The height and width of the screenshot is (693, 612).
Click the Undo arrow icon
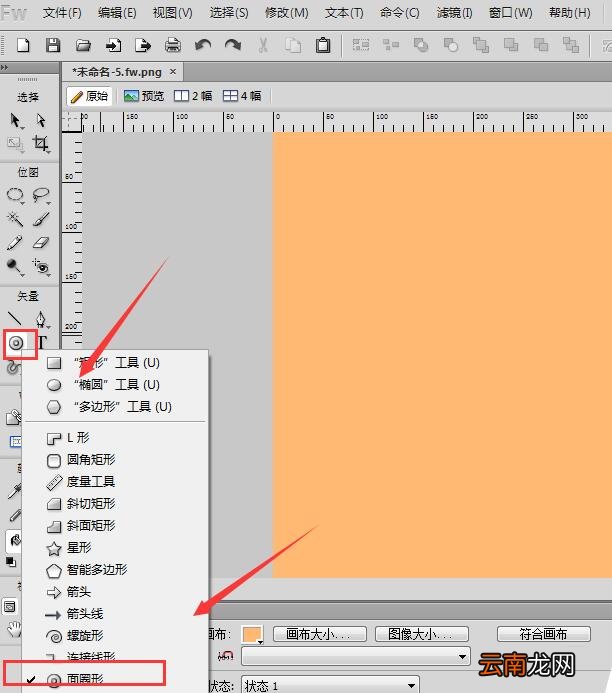pyautogui.click(x=203, y=45)
